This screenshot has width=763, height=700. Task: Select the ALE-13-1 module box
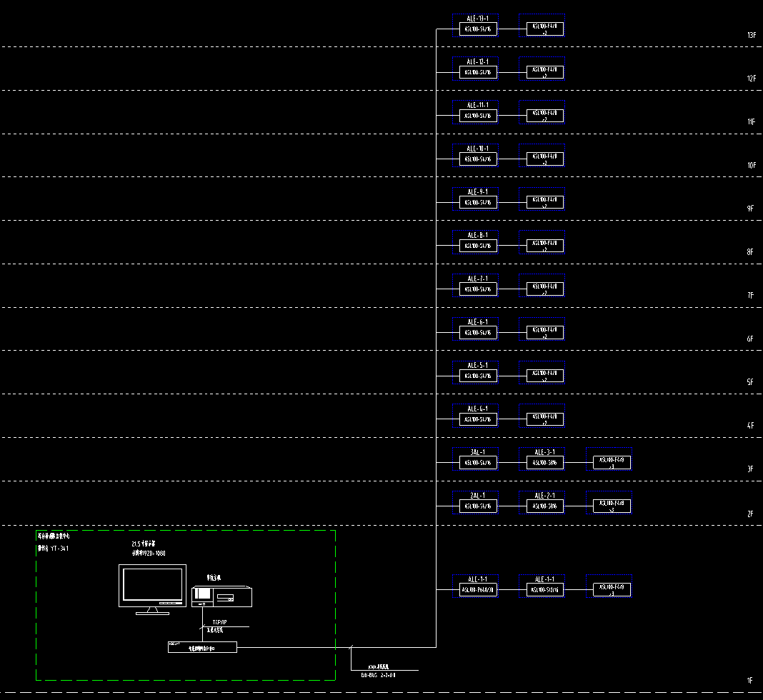point(477,29)
